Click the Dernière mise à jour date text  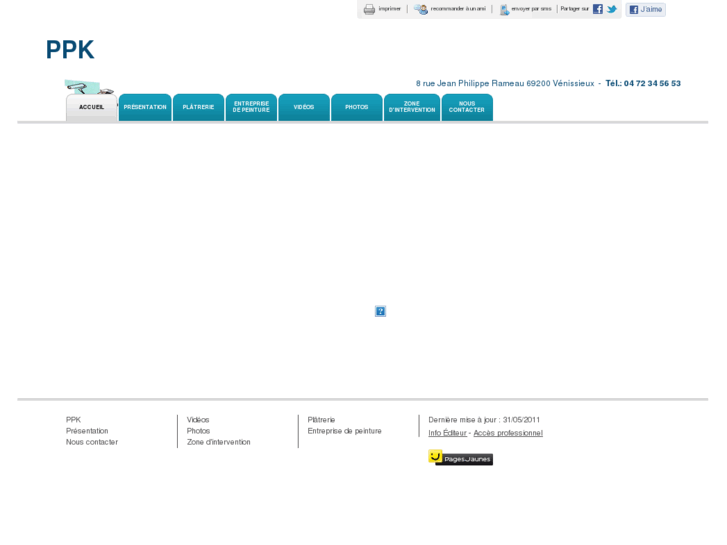(484, 420)
